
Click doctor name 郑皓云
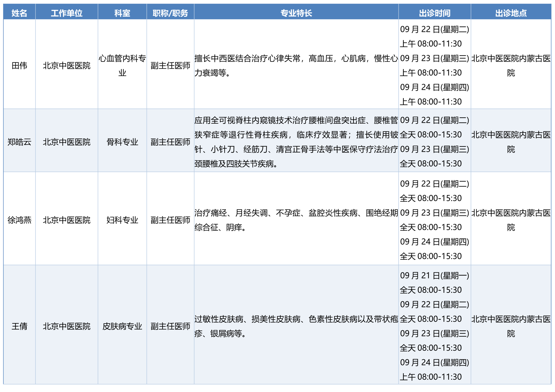(x=19, y=142)
